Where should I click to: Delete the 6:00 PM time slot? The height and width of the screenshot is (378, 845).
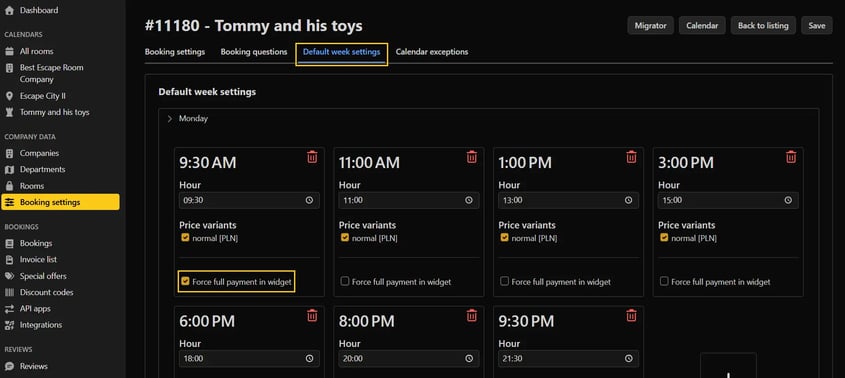click(312, 315)
